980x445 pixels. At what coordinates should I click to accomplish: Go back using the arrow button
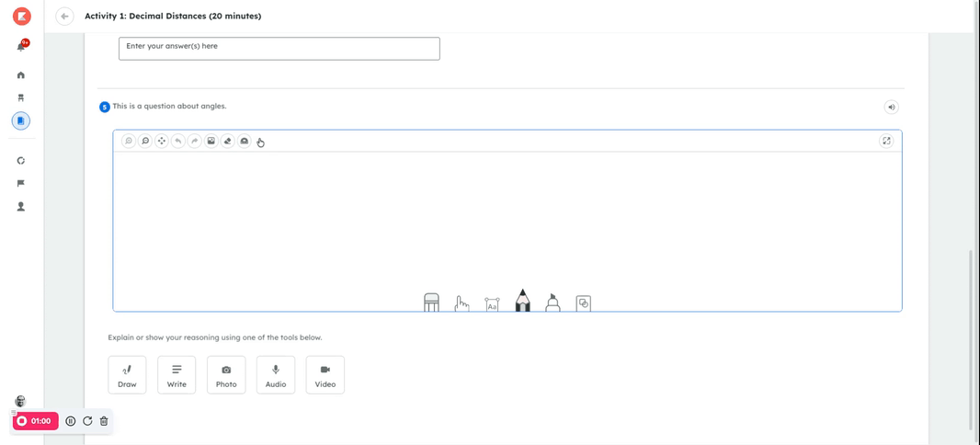tap(64, 17)
